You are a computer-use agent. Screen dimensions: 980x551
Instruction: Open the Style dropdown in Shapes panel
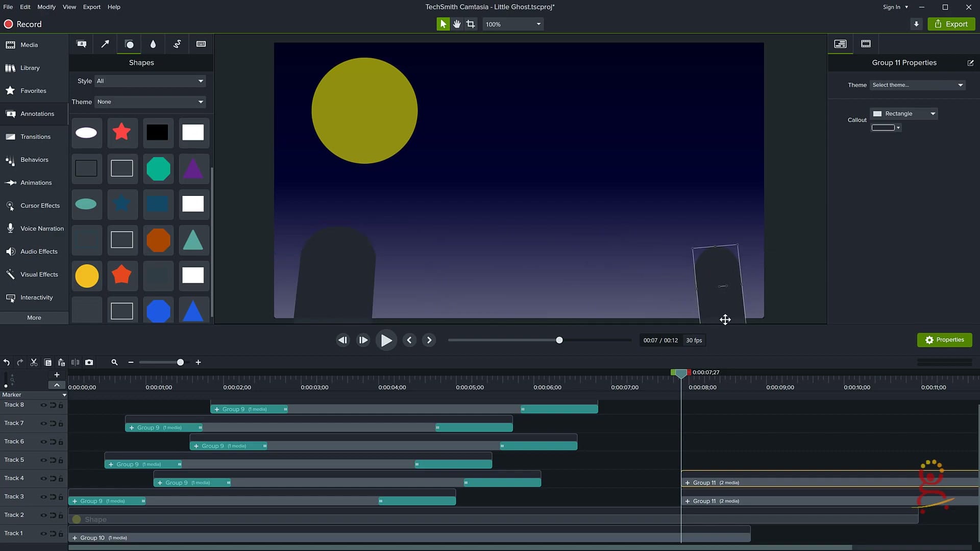150,81
